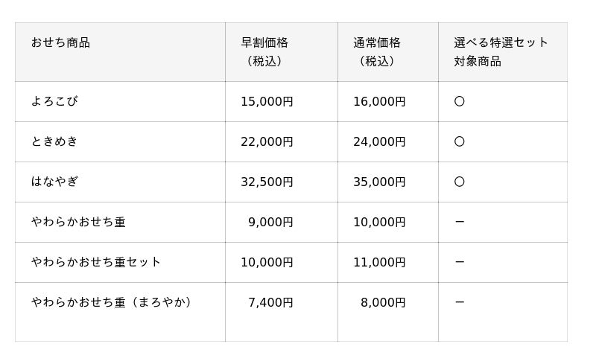Click the 24,000円 regular price
The image size is (596, 364).
(379, 141)
